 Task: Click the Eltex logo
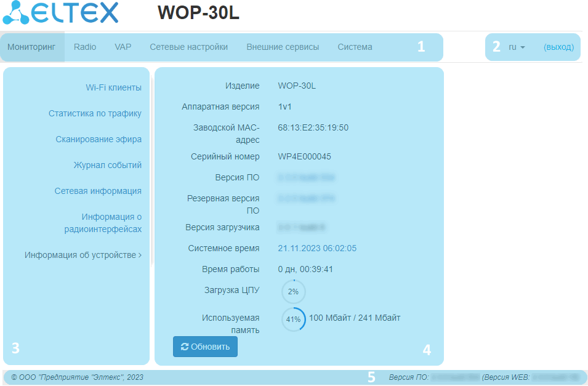coord(60,13)
